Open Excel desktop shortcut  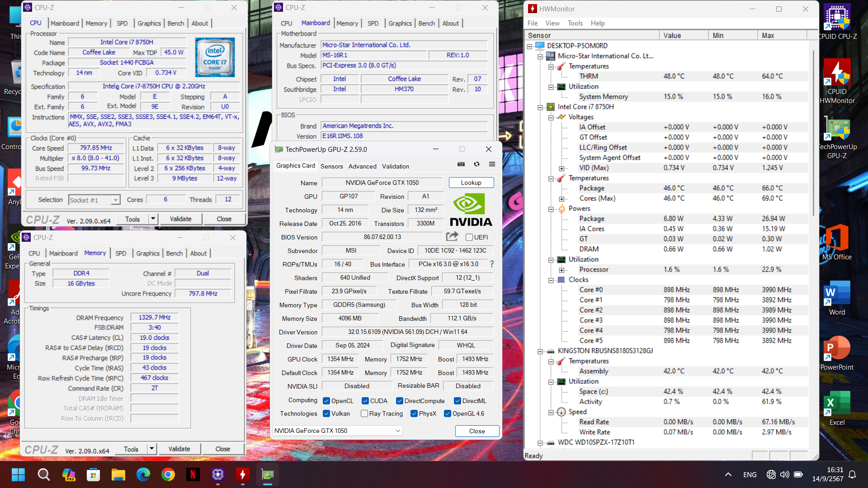[837, 408]
